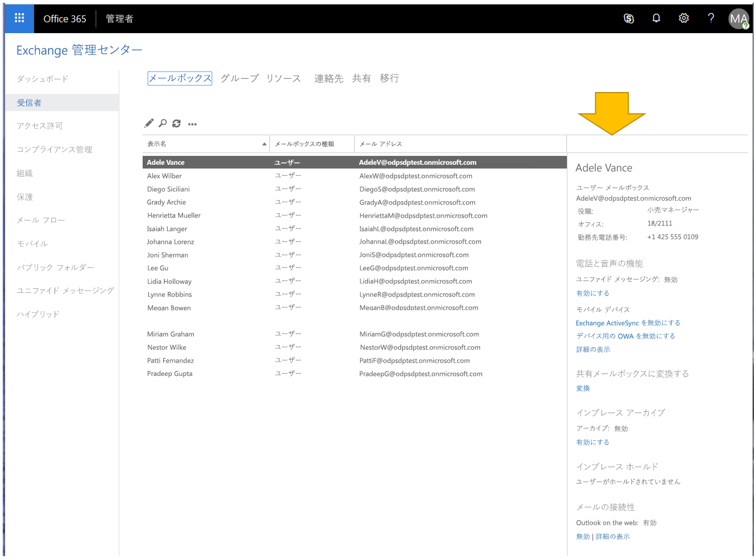Enable the in-place archive

592,442
